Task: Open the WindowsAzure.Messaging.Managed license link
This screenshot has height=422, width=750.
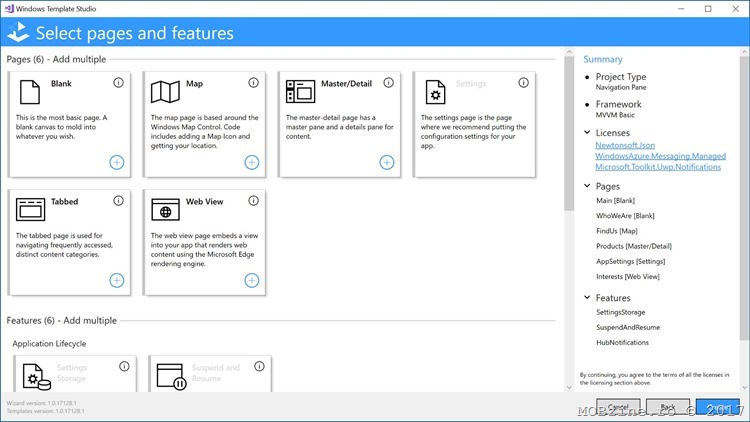Action: click(x=660, y=156)
